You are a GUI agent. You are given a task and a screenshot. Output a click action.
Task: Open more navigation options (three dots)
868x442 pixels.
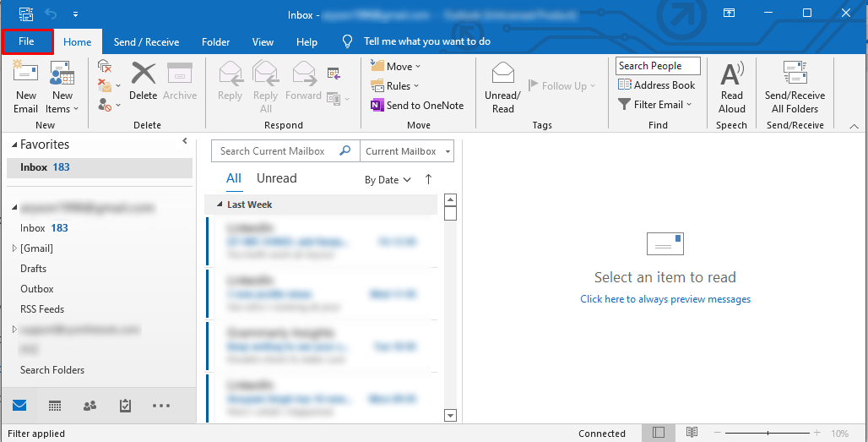pos(161,406)
